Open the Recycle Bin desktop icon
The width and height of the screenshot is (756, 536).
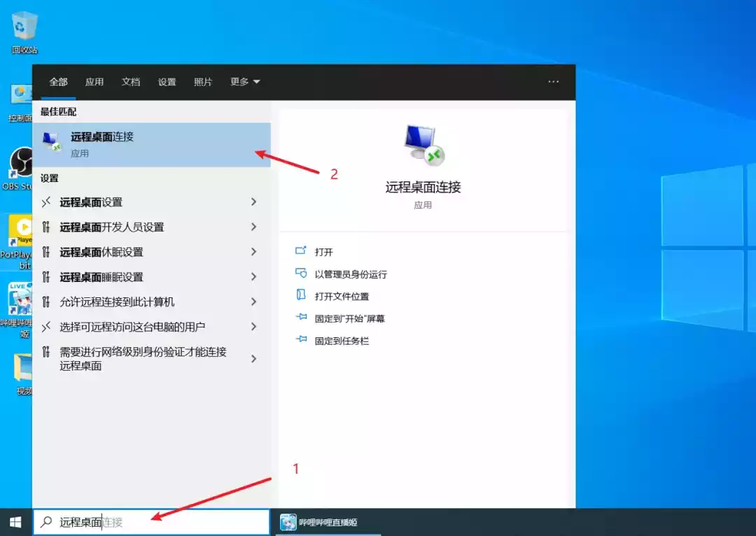[24, 31]
